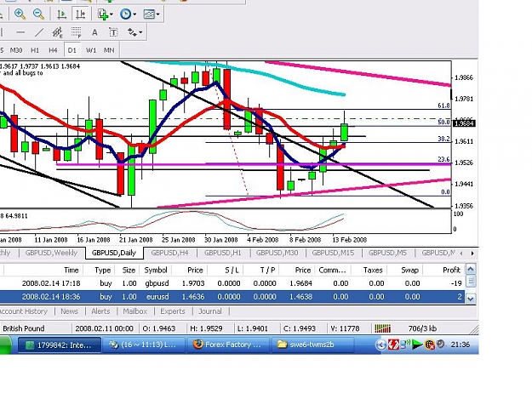The height and width of the screenshot is (399, 532).
Task: Expand hidden tray icons with the chevron
Action: click(x=380, y=345)
